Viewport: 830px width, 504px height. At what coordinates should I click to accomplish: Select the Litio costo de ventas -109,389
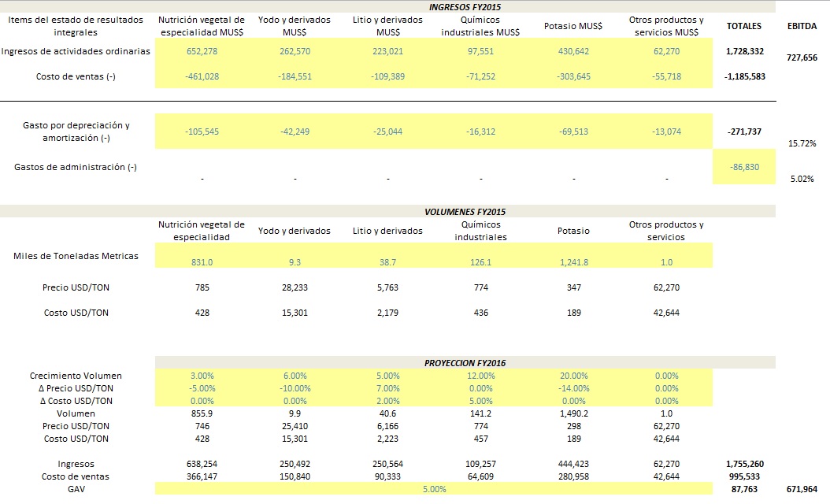point(387,76)
